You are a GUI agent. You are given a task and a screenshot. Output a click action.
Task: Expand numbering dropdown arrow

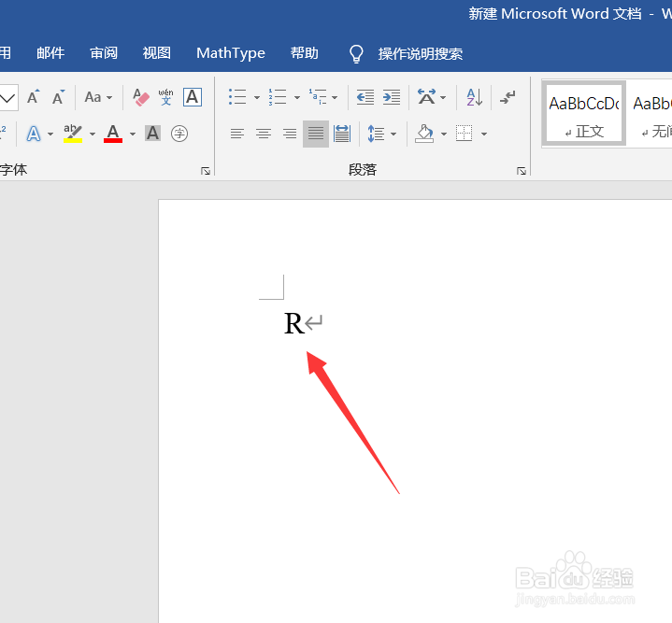296,97
